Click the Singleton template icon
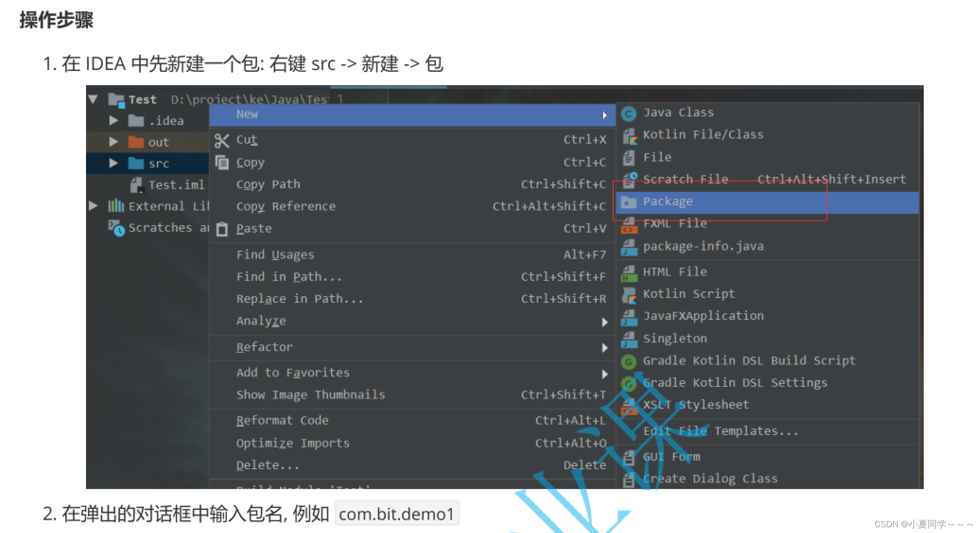The image size is (980, 533). (629, 339)
